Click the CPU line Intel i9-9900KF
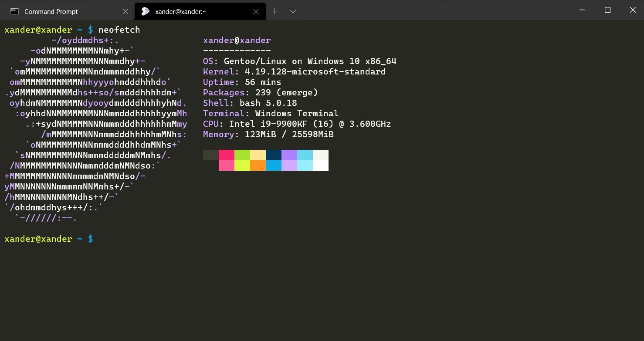644x341 pixels. coord(297,124)
